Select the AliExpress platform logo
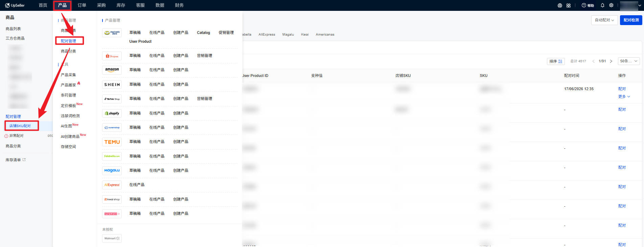The height and width of the screenshot is (247, 644). 112,185
